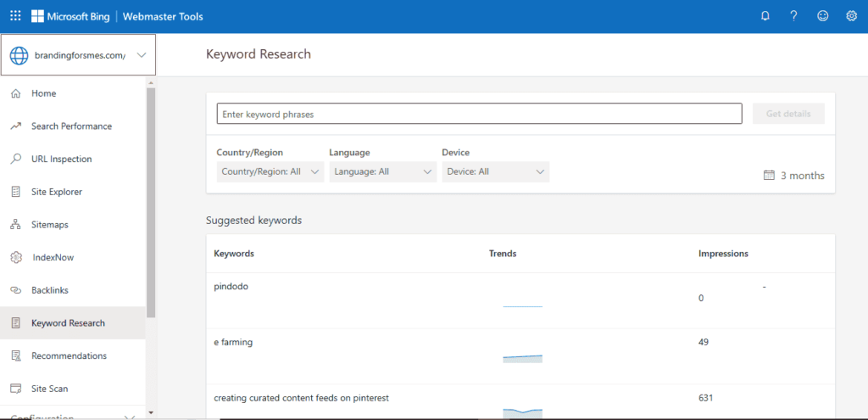The image size is (868, 420).
Task: Click the Site Explorer icon
Action: point(15,192)
